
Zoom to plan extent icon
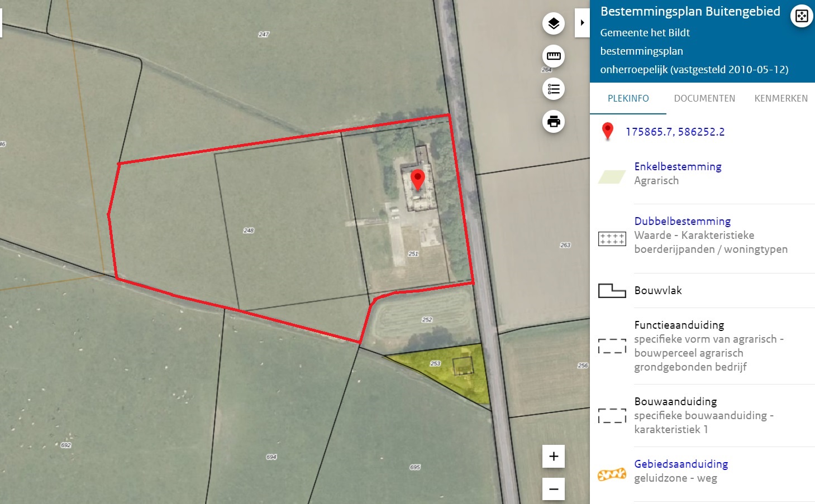802,16
